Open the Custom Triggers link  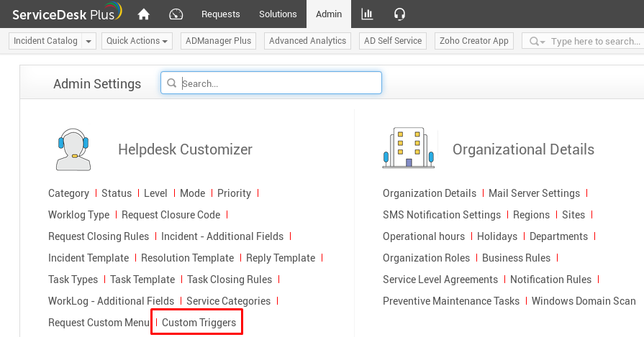199,323
